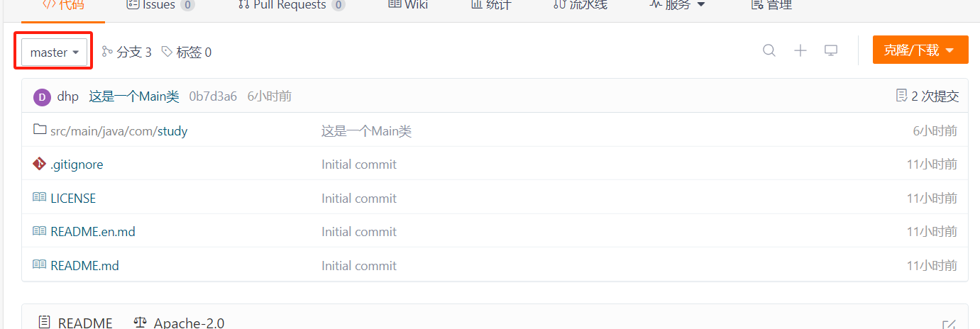The width and height of the screenshot is (980, 329).
Task: Expand the 克隆/下载 dropdown button
Action: click(920, 50)
